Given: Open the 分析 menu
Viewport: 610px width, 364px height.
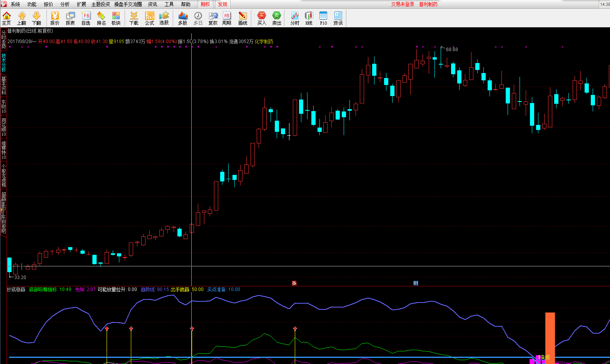Looking at the screenshot, I should [x=65, y=4].
